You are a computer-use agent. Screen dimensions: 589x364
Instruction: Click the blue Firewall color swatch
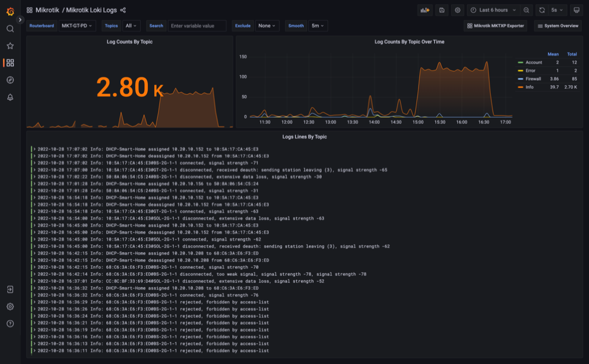pyautogui.click(x=520, y=79)
